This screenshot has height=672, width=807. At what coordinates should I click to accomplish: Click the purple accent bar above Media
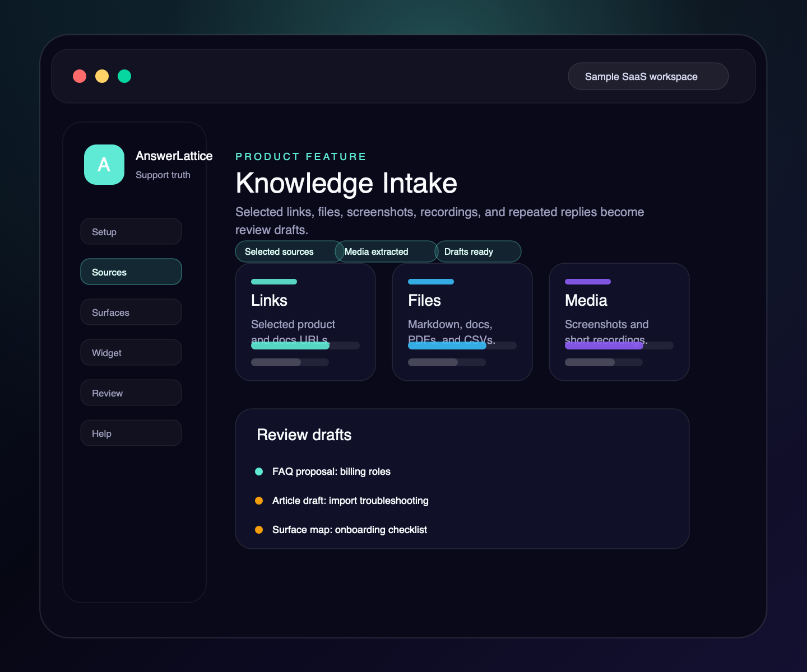point(588,282)
